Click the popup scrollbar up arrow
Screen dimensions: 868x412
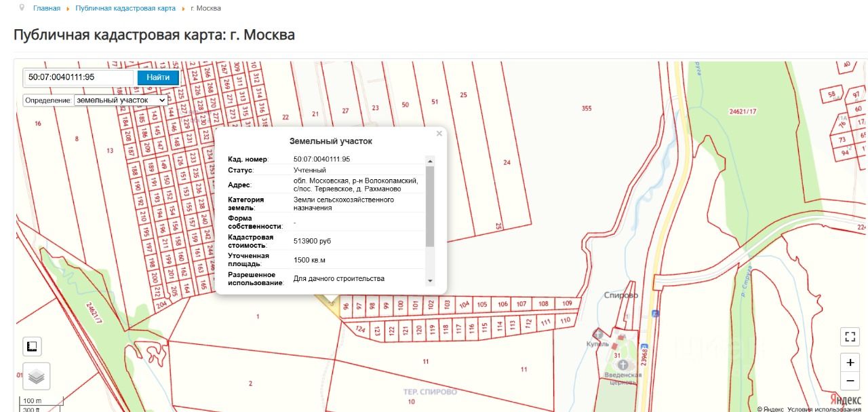429,161
